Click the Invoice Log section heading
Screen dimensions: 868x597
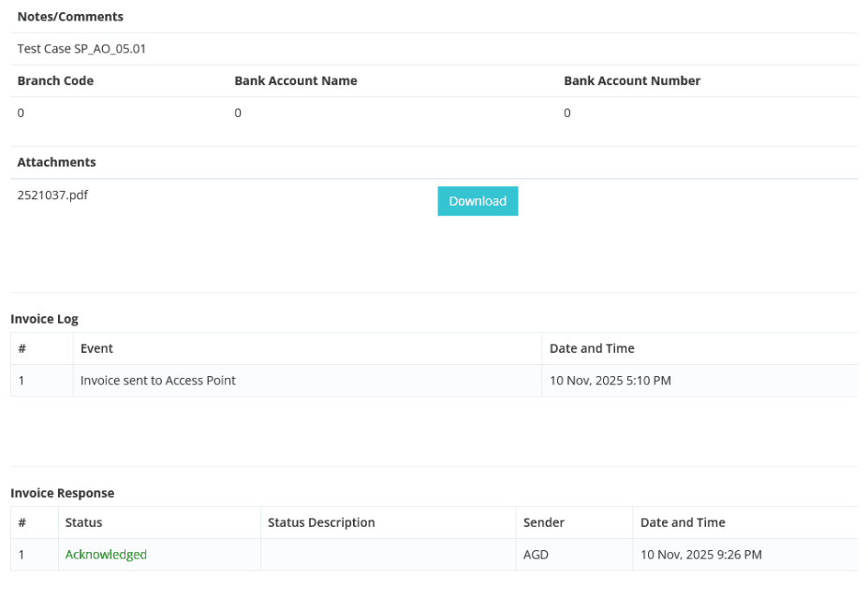[x=44, y=319]
